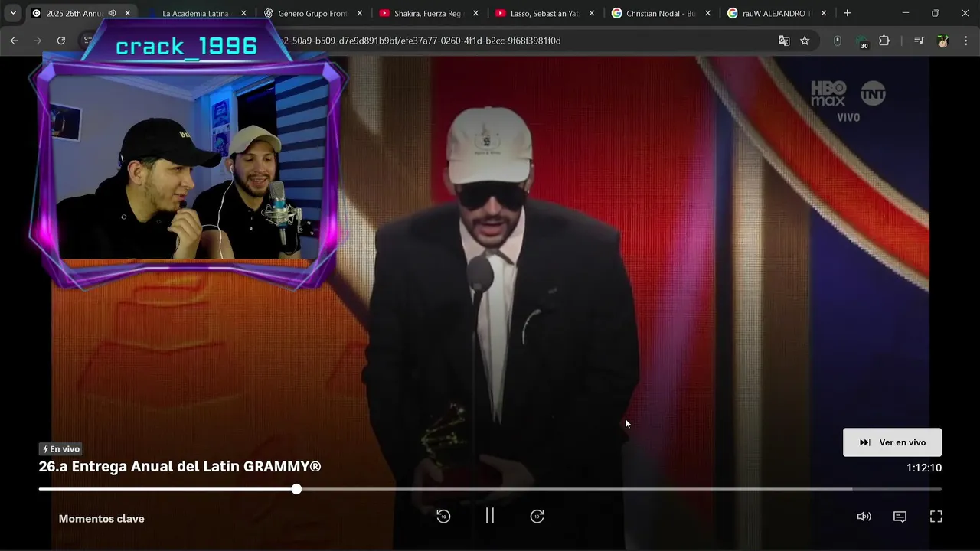Close the 2025 26th Annual tab

[x=128, y=13]
